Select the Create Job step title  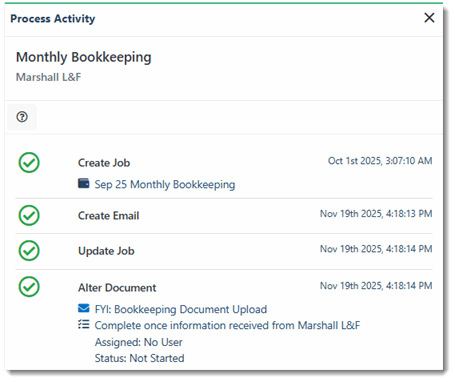point(104,163)
